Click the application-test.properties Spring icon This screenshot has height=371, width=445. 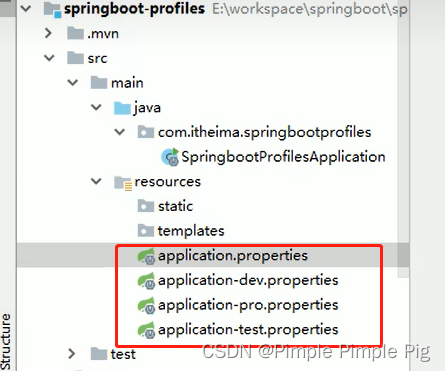point(146,330)
